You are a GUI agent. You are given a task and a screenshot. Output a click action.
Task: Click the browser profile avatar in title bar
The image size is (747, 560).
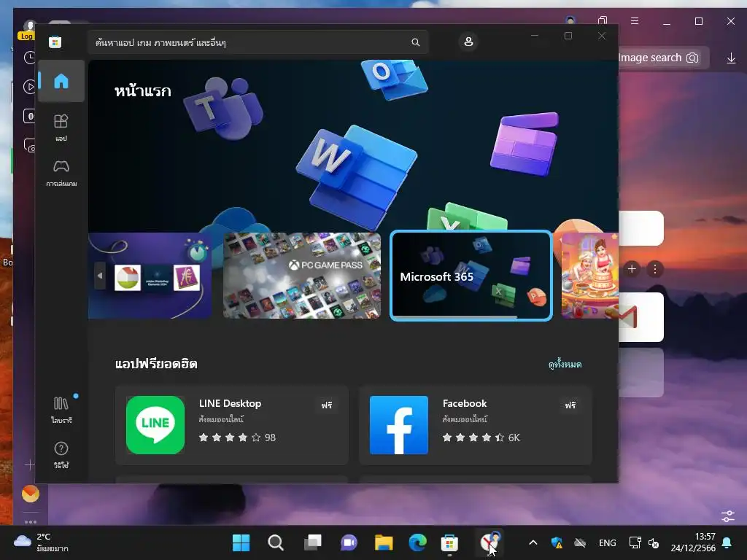(570, 20)
